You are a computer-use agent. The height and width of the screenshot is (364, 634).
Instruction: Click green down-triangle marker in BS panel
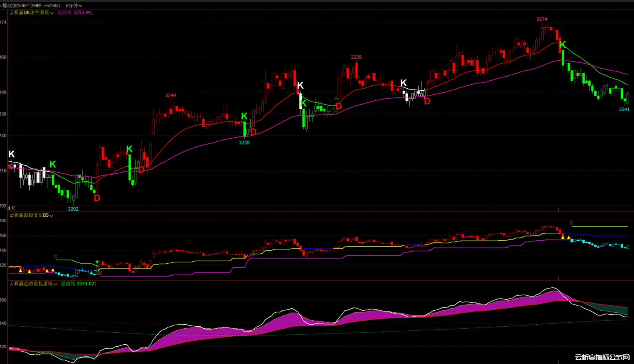(x=97, y=262)
